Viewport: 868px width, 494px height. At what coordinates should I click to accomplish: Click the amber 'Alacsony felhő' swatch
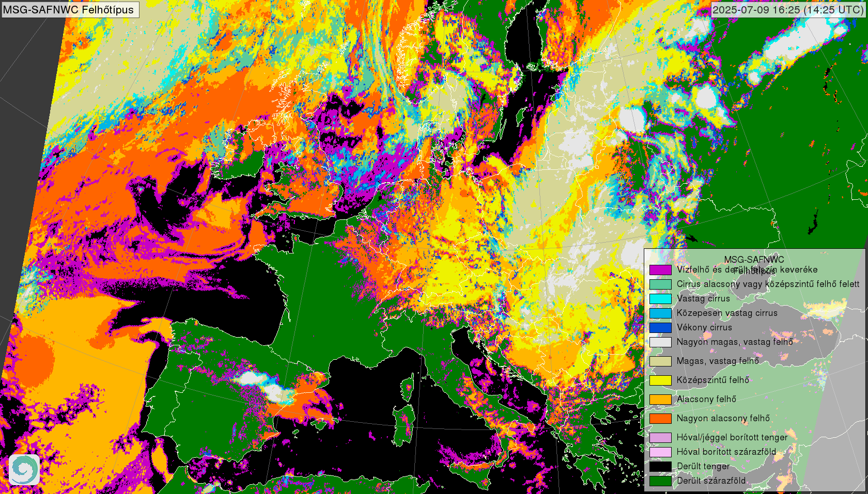(x=660, y=399)
